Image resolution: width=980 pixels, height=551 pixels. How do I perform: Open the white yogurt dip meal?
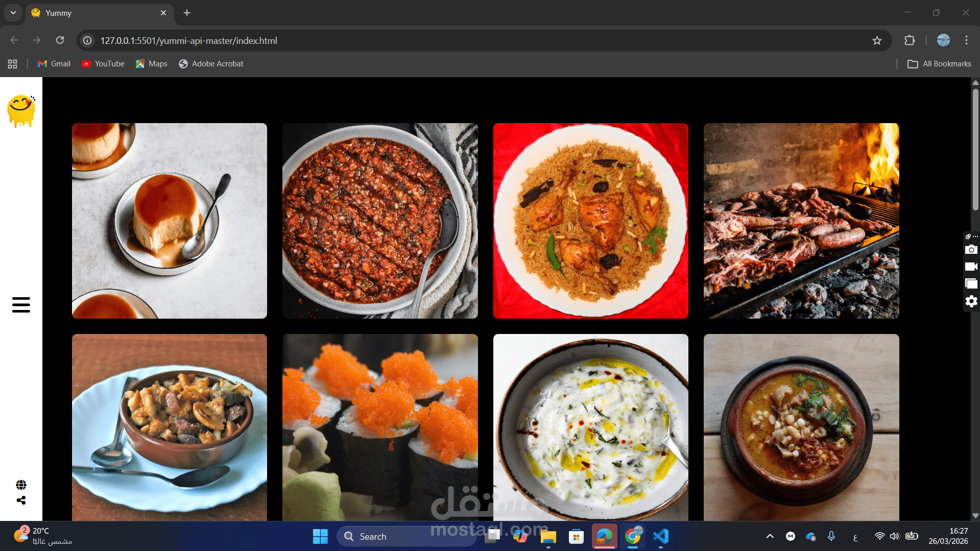(591, 427)
